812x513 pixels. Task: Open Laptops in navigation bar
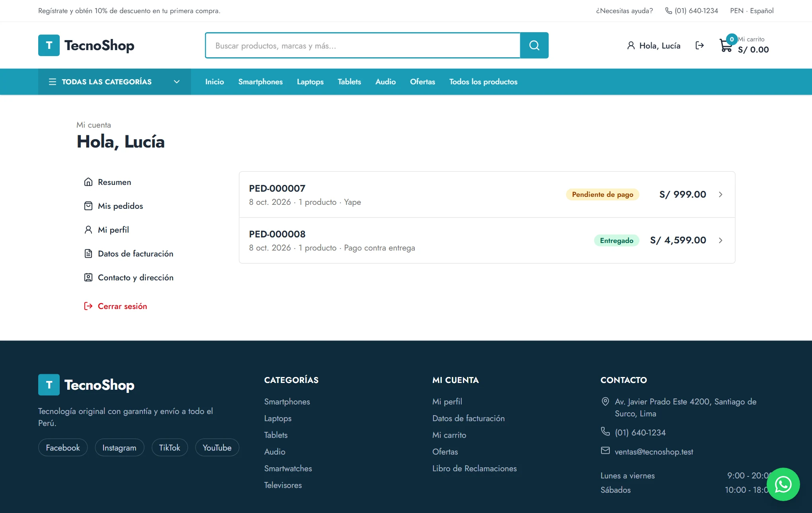click(310, 82)
